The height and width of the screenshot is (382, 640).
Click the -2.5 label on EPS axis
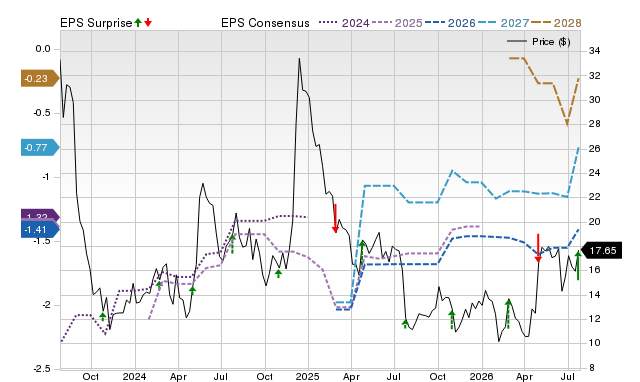tap(41, 369)
